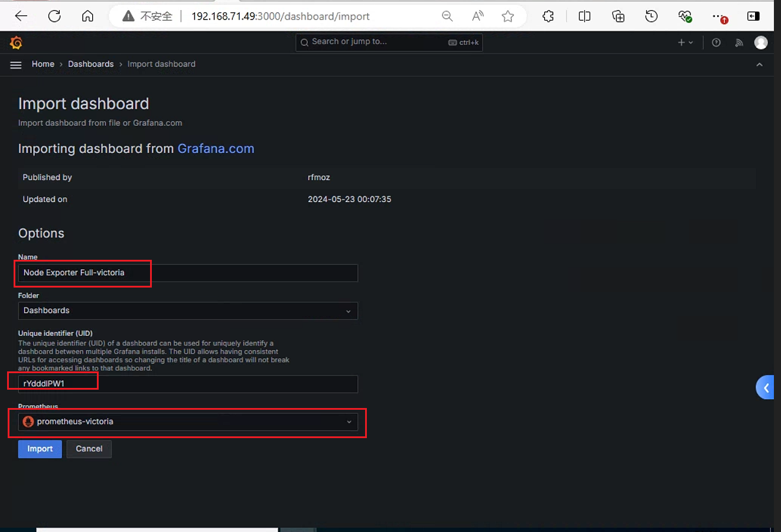Open the Grafana.com link
This screenshot has width=781, height=532.
pos(216,149)
